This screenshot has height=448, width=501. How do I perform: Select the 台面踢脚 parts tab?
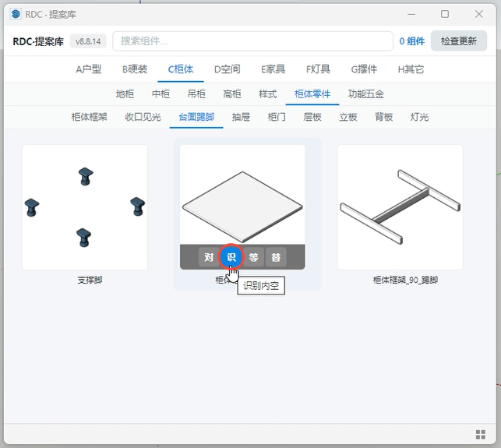coord(196,117)
